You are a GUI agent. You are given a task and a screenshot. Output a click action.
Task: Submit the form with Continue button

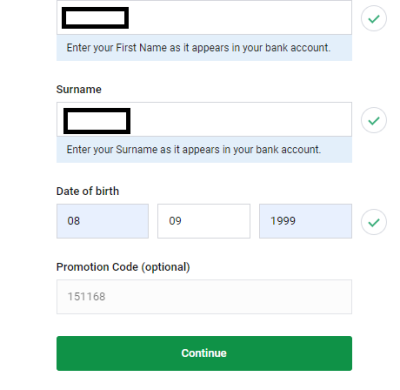pyautogui.click(x=204, y=353)
